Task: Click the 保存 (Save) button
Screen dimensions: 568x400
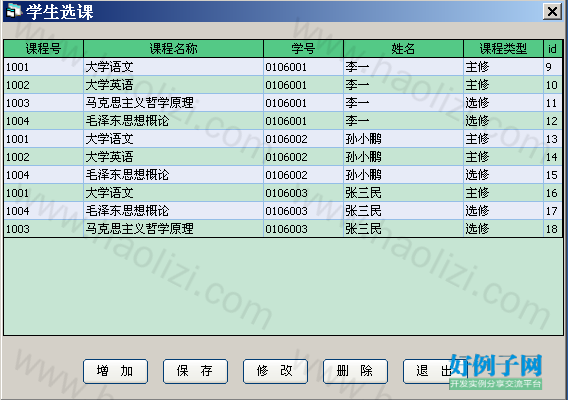Action: [195, 371]
